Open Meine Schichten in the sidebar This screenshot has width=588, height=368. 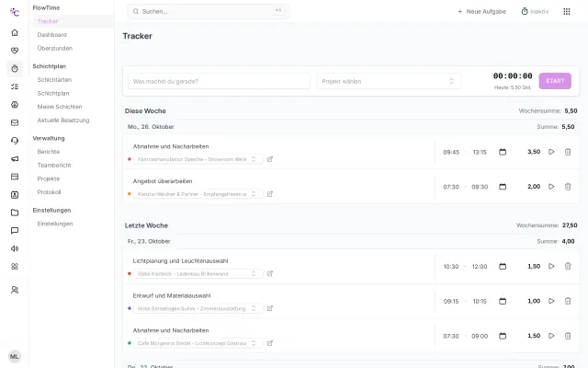click(x=60, y=107)
